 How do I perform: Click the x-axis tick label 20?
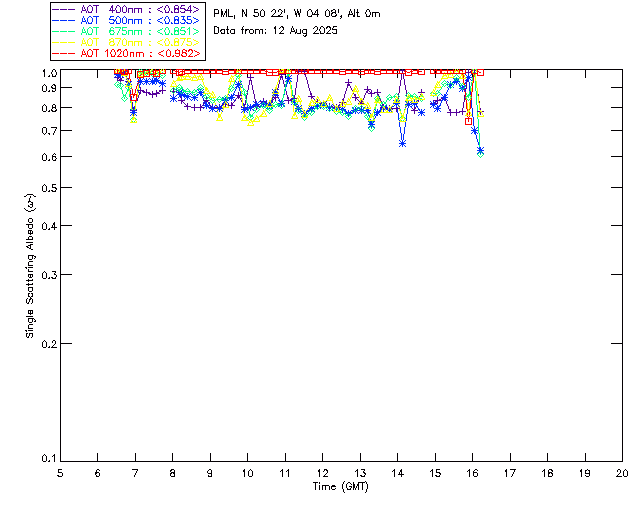click(622, 473)
